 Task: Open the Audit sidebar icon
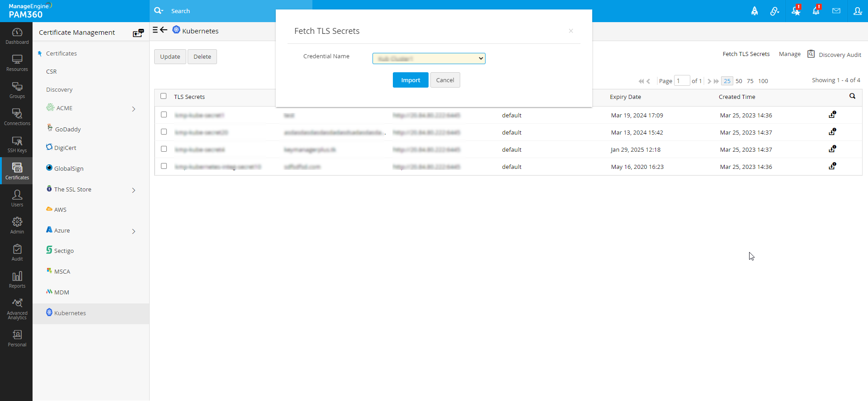click(x=17, y=252)
